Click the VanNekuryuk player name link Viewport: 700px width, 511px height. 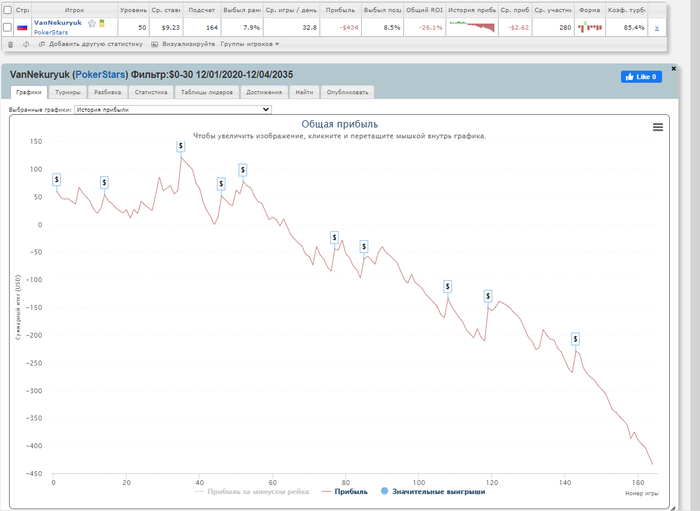click(x=58, y=23)
